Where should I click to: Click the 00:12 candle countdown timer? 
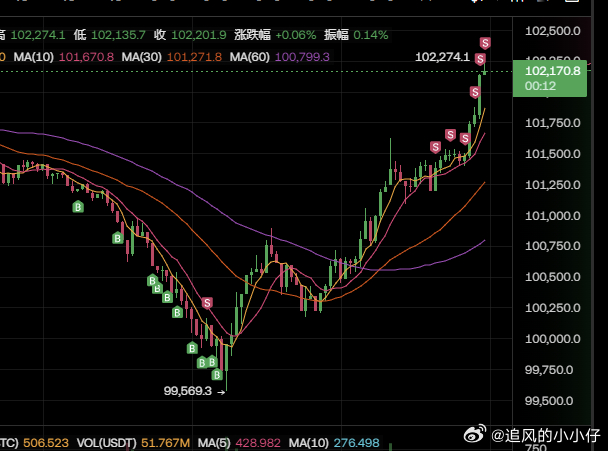540,86
